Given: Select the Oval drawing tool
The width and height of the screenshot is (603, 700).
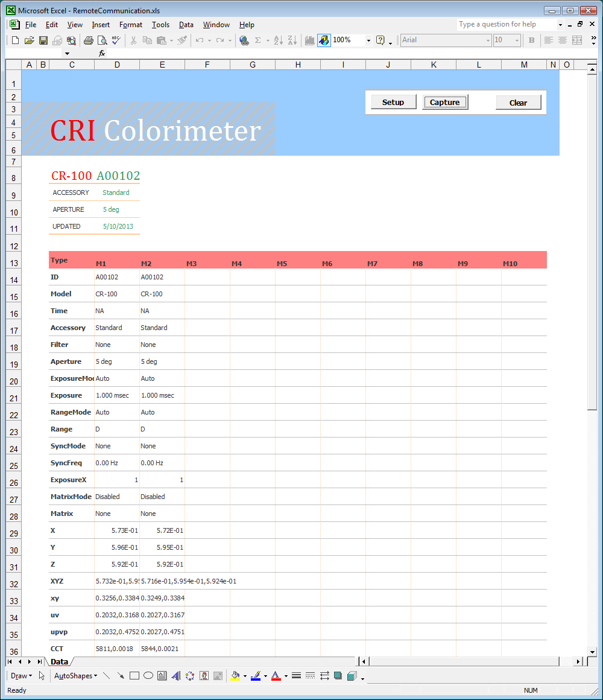Looking at the screenshot, I should (x=148, y=676).
